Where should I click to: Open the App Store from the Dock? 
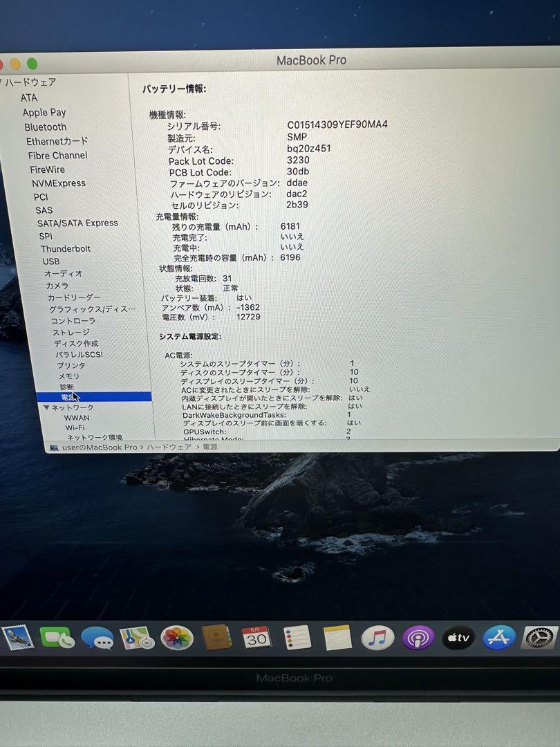point(499,638)
